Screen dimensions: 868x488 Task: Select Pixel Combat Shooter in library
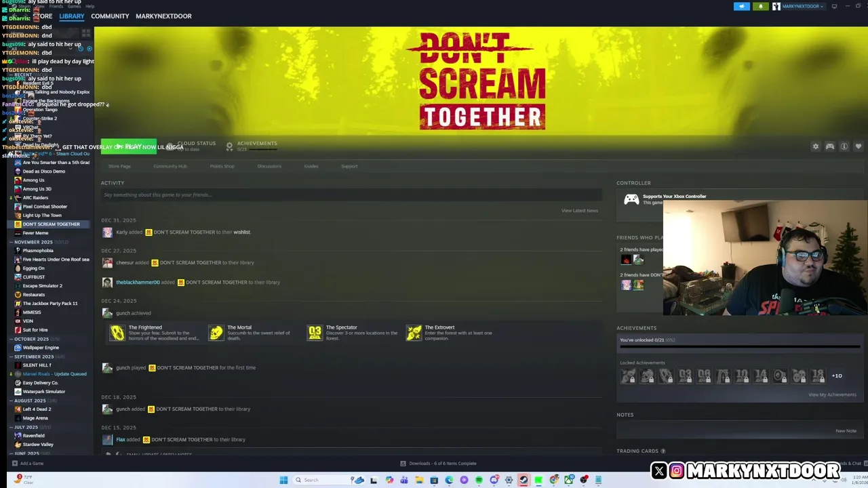45,207
